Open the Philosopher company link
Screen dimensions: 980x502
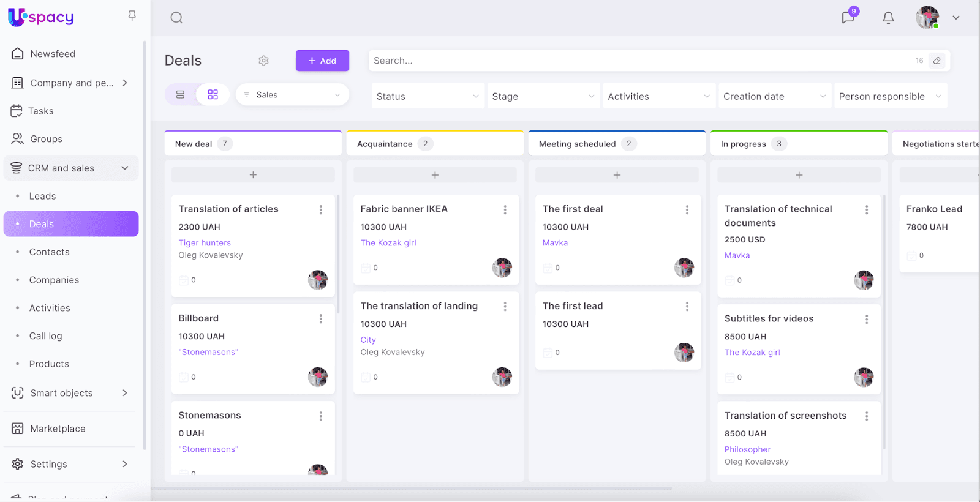click(747, 449)
